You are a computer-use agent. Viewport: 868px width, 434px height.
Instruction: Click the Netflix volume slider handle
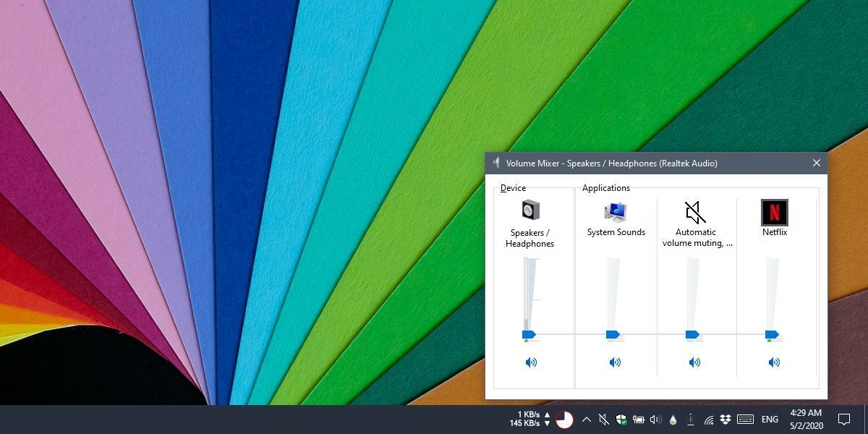click(771, 334)
